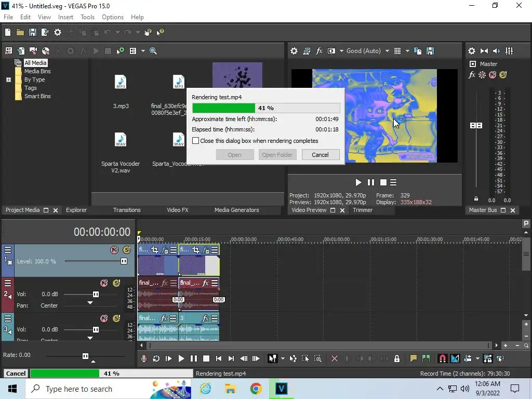
Task: Open Event Pan/Crop on first video clip
Action: coord(155,250)
